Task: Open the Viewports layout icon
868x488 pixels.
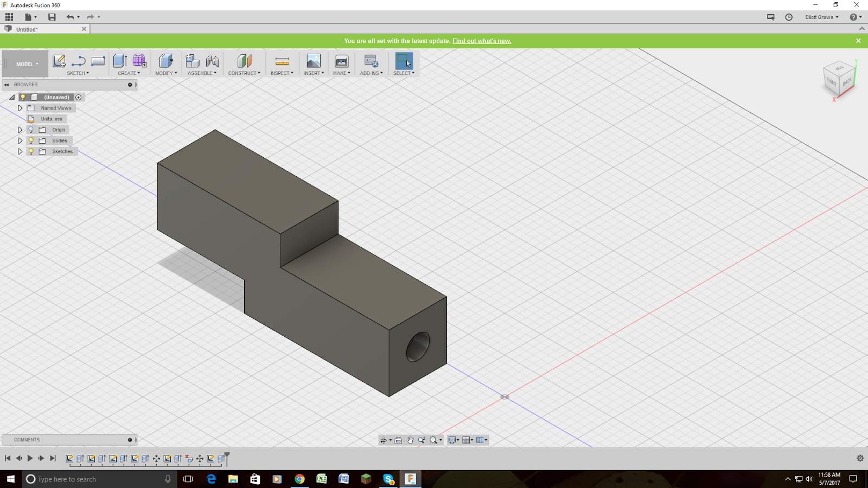Action: click(480, 440)
